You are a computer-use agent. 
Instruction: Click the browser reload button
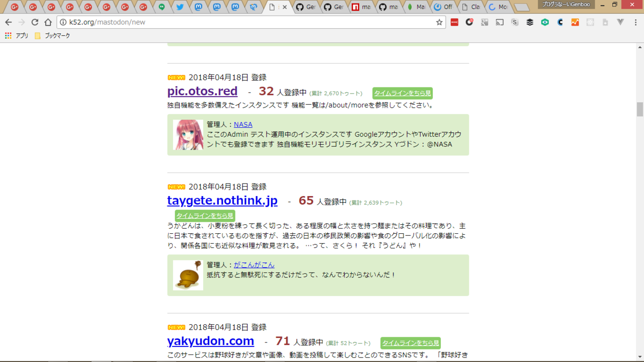(x=35, y=22)
